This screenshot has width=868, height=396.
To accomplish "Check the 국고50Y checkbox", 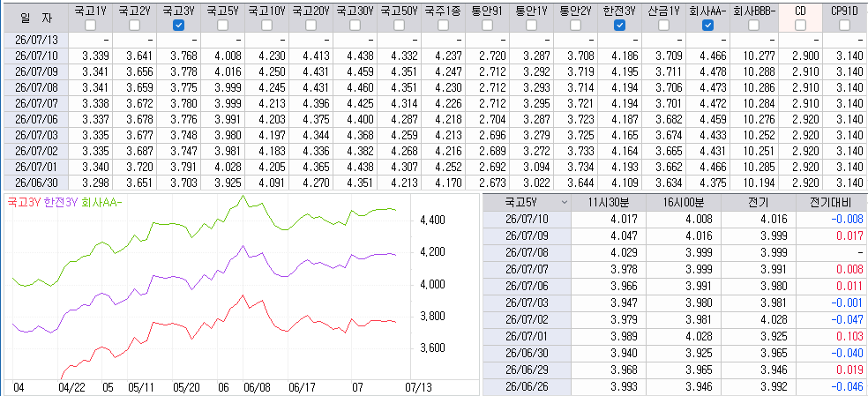I will click(400, 25).
